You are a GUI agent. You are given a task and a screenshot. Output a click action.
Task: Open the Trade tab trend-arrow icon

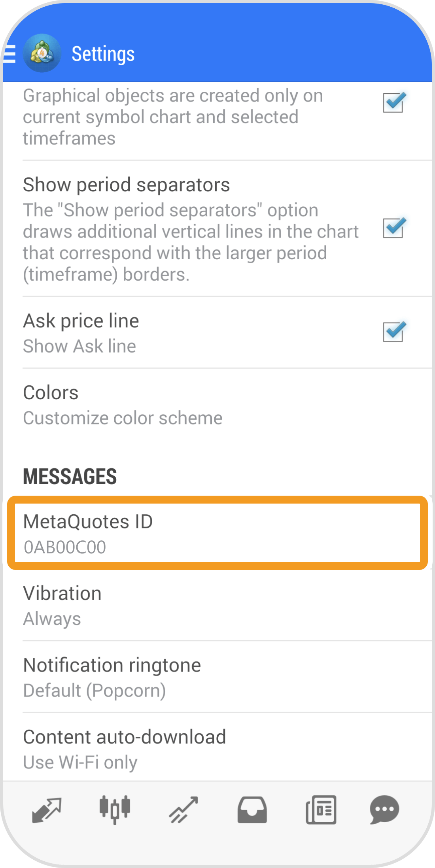tap(183, 810)
